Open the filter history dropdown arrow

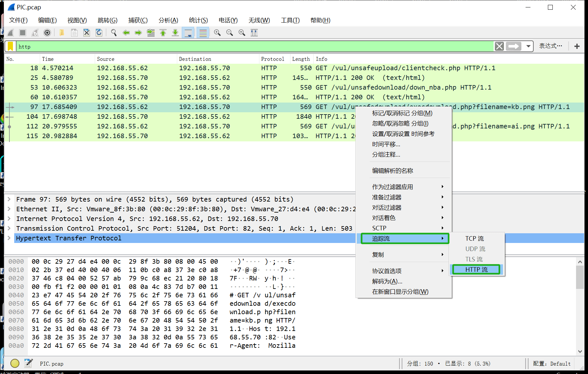tap(528, 46)
